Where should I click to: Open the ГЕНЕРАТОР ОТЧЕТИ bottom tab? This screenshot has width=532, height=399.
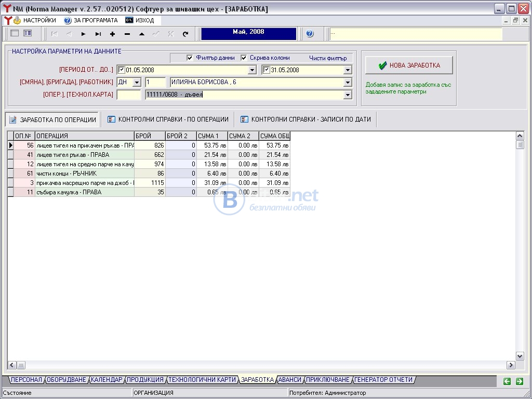(383, 380)
